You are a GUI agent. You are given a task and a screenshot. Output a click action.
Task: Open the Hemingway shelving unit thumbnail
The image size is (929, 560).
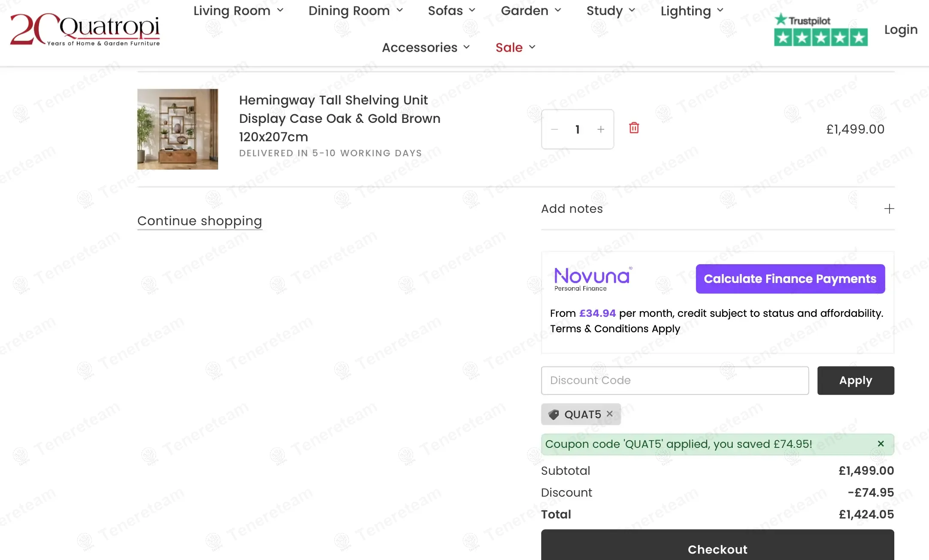click(177, 129)
